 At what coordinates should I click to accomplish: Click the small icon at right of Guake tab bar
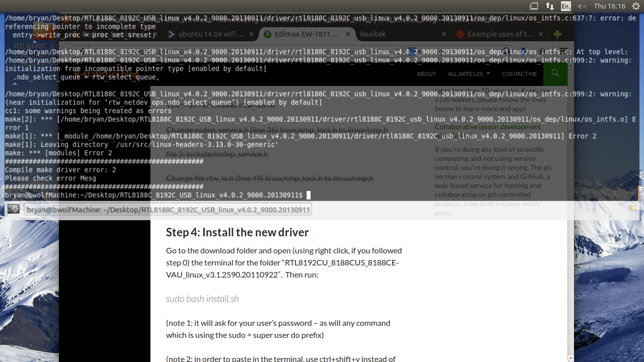(633, 208)
